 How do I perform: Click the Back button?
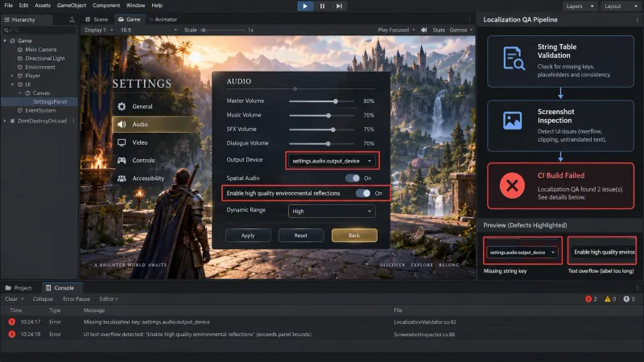(354, 236)
